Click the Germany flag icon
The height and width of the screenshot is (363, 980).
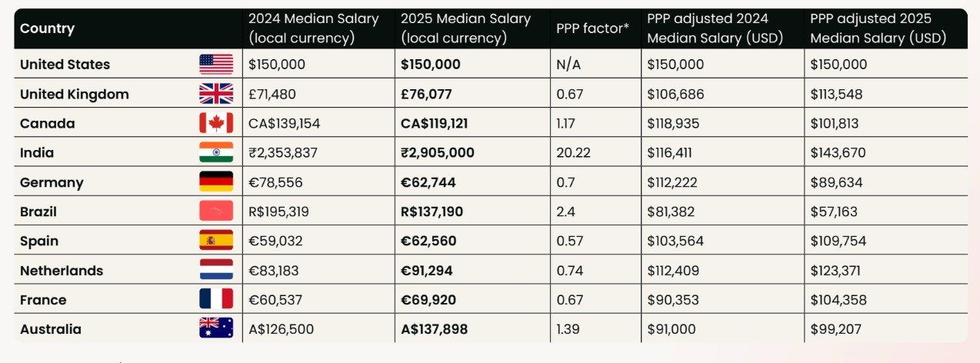216,182
